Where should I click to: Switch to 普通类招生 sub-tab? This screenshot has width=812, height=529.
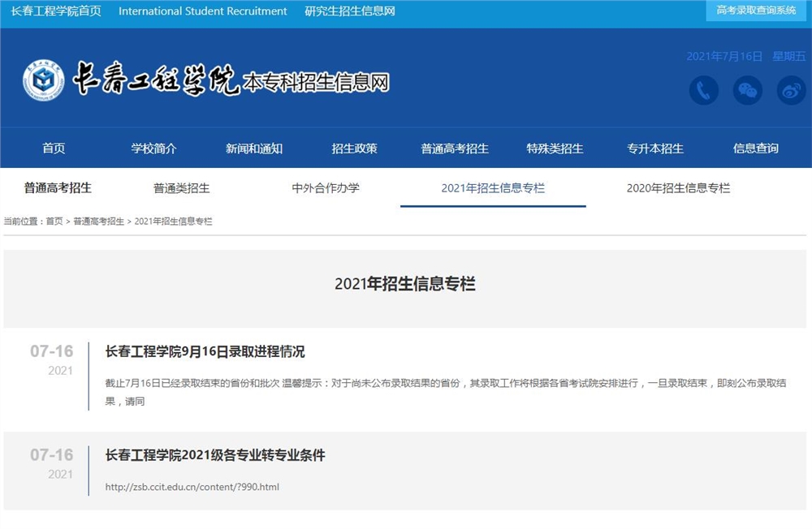coord(182,188)
